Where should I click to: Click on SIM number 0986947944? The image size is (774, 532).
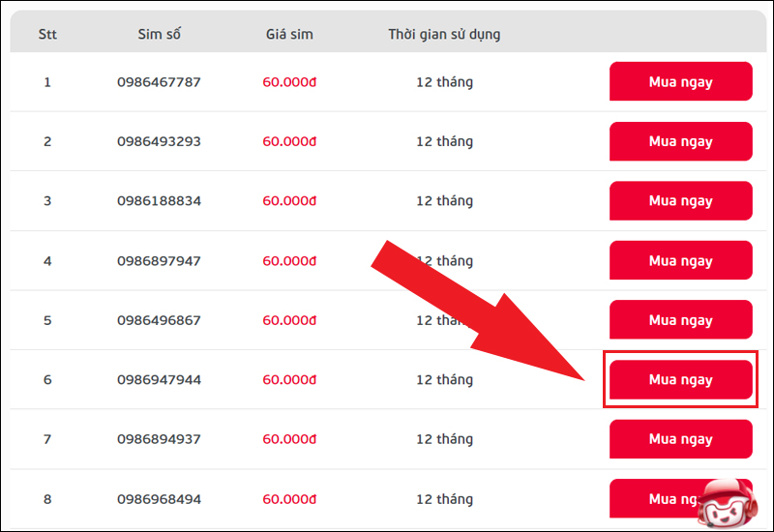coord(159,380)
